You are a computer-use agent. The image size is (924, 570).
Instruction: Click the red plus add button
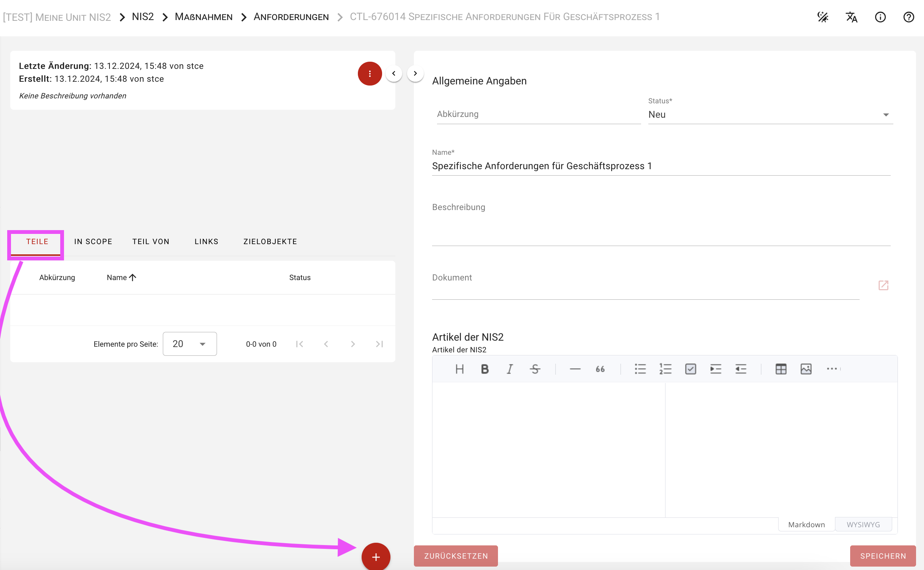click(376, 557)
